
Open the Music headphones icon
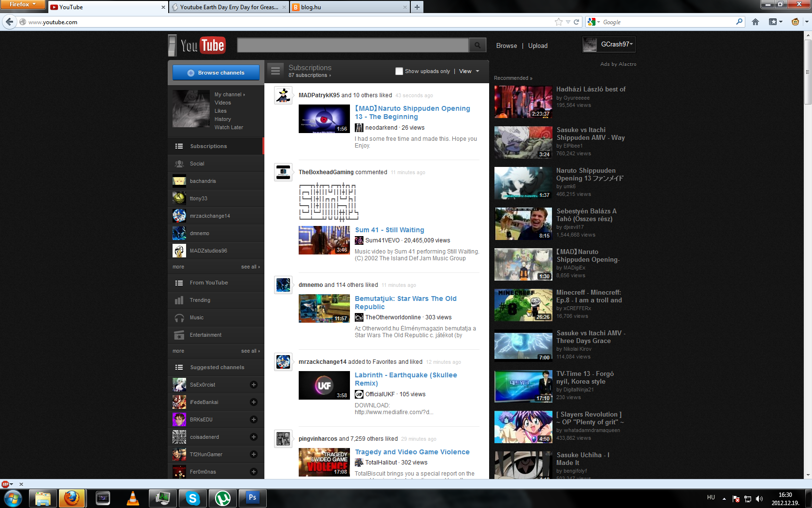(x=179, y=317)
